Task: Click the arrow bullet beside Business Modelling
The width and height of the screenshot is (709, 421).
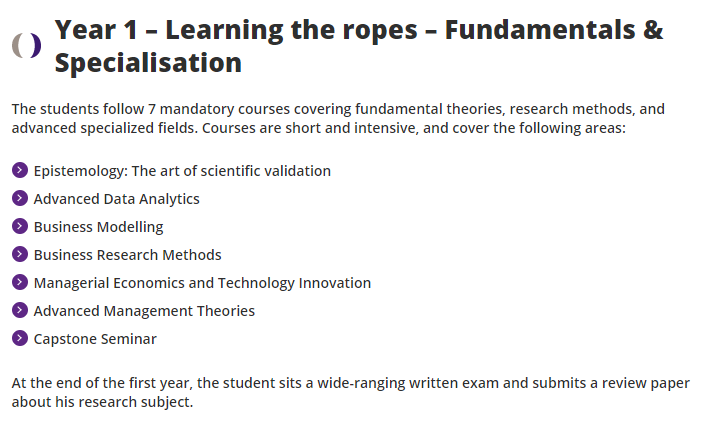Action: [x=20, y=226]
